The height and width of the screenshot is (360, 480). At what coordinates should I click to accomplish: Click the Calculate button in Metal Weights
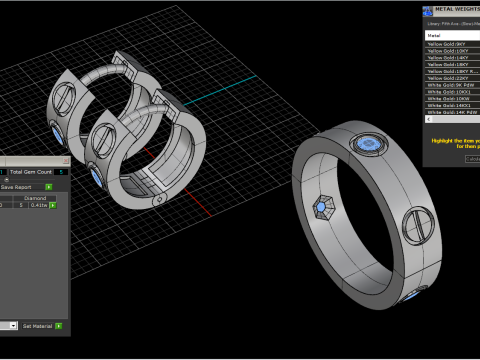pyautogui.click(x=473, y=159)
